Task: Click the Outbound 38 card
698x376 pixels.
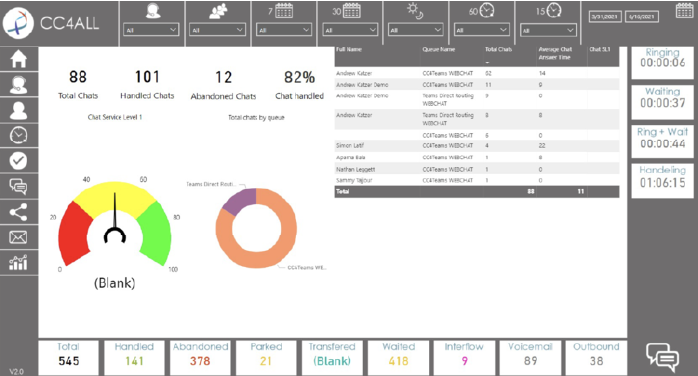Action: coord(596,358)
